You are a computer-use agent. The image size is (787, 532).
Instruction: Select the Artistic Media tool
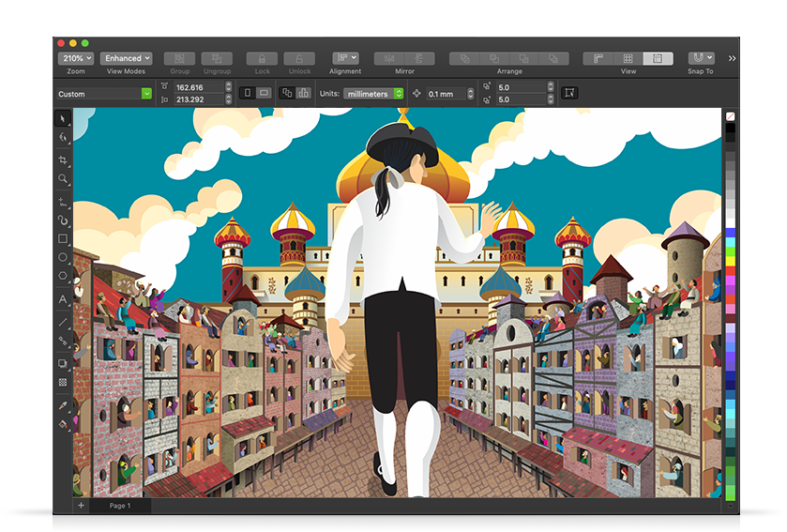[x=63, y=220]
